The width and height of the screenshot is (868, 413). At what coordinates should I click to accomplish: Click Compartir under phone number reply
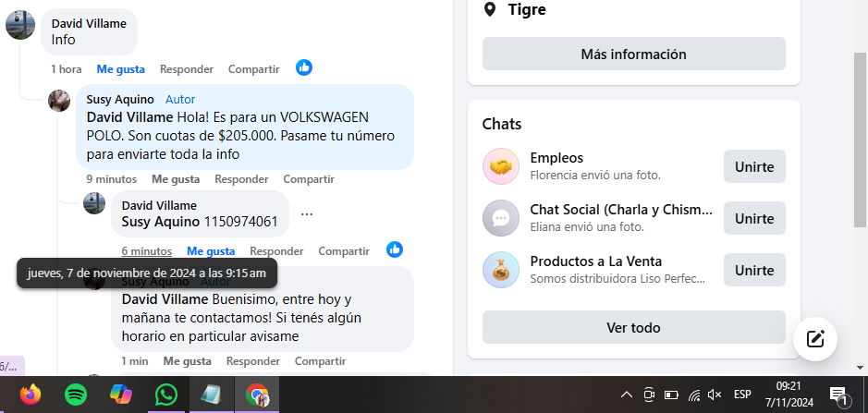344,251
